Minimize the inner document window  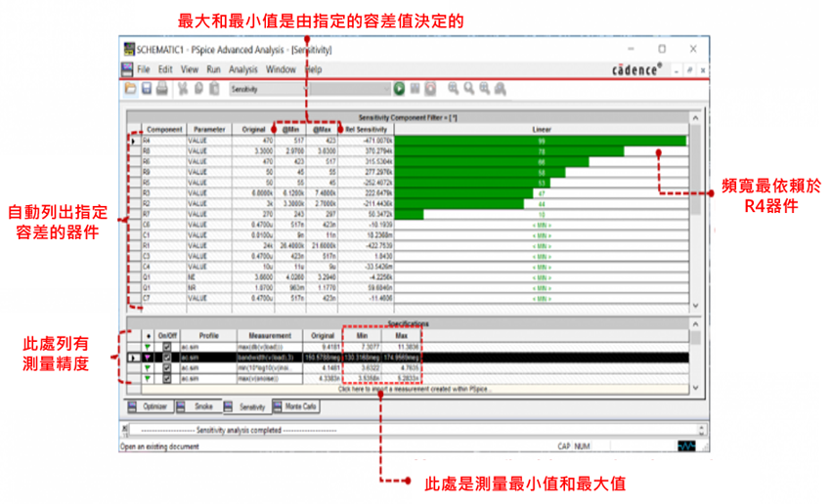click(677, 70)
